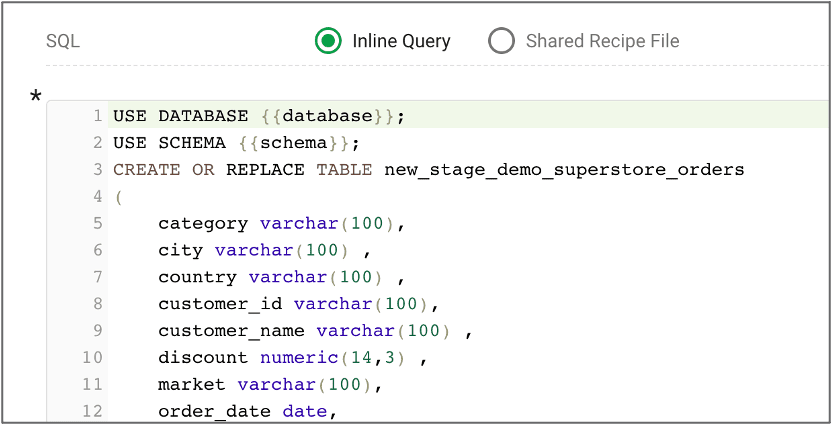This screenshot has width=832, height=424.
Task: Click line number 1 in the gutter
Action: coord(97,116)
